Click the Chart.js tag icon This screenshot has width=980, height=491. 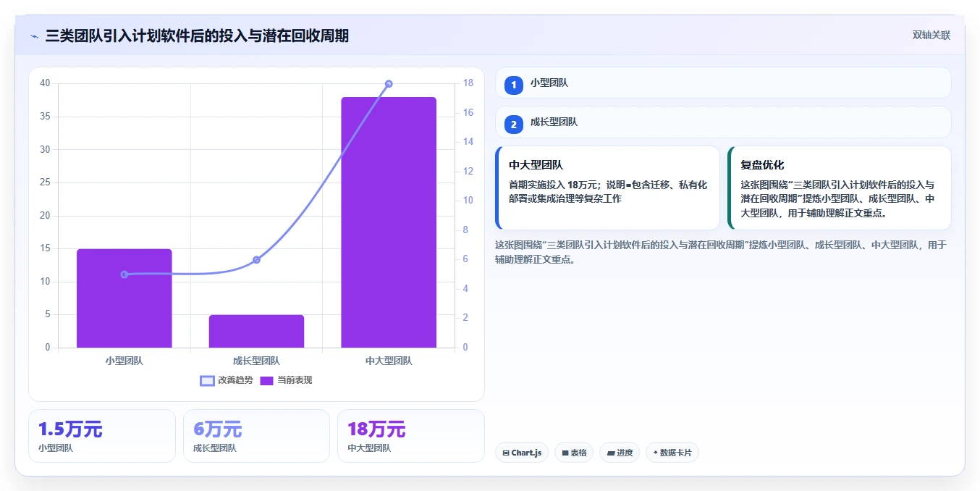pyautogui.click(x=506, y=453)
